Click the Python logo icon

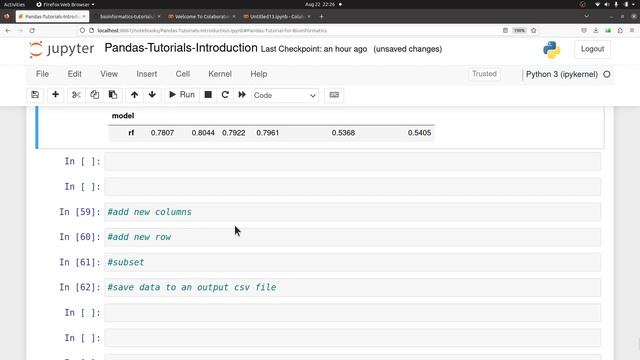(x=551, y=49)
